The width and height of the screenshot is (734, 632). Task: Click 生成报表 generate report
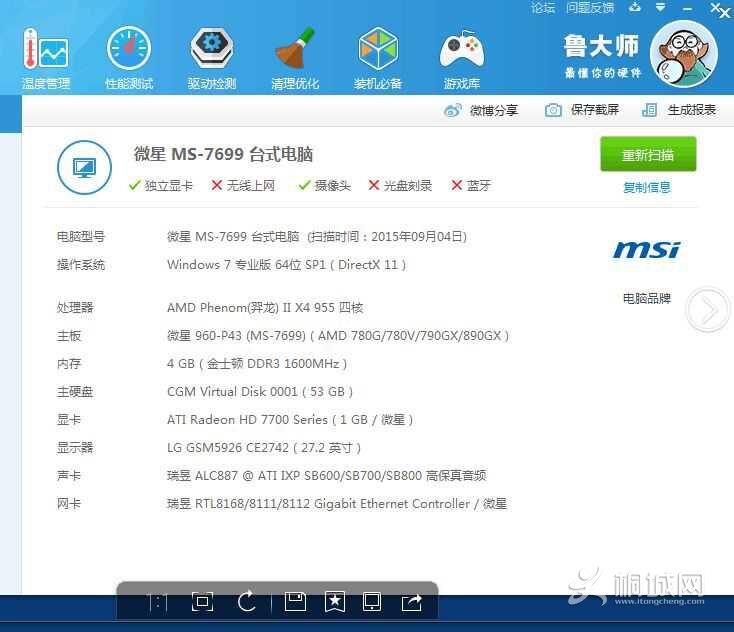679,110
